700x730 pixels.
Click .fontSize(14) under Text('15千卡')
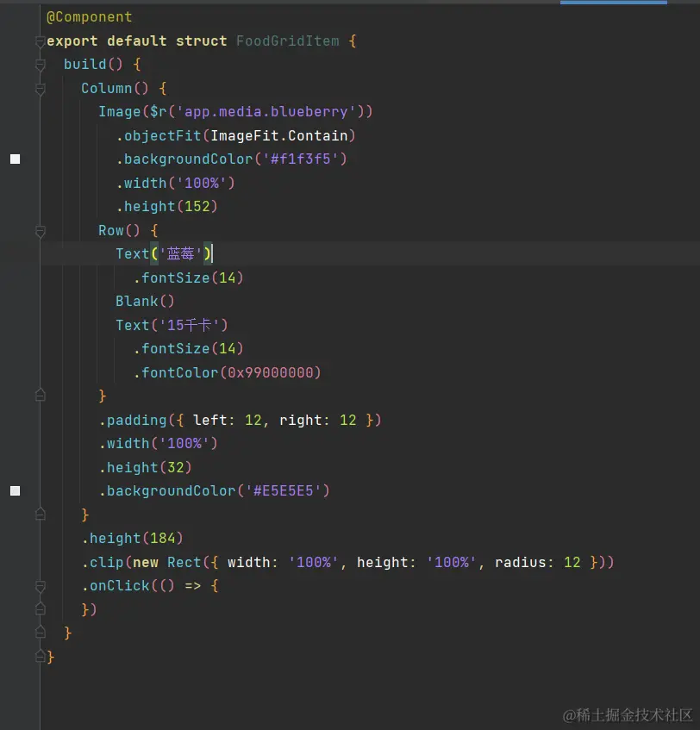189,349
